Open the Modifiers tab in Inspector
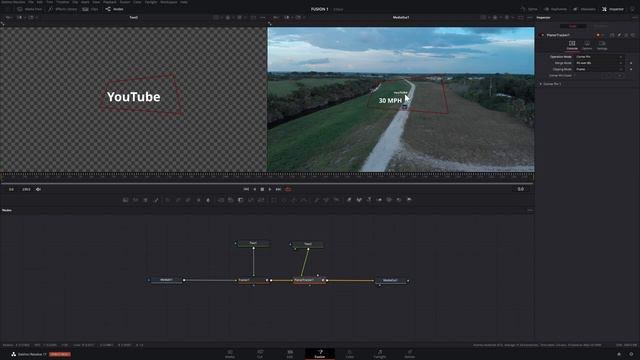 (601, 26)
